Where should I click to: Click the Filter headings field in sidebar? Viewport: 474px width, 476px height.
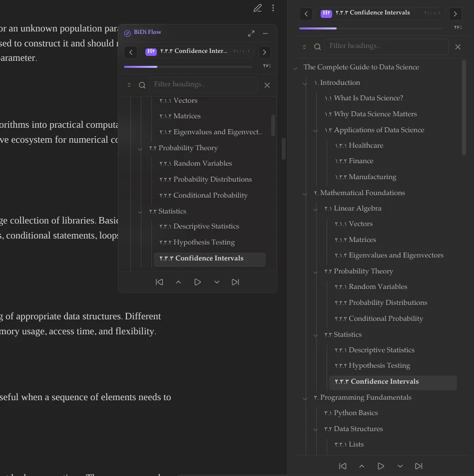(x=387, y=46)
